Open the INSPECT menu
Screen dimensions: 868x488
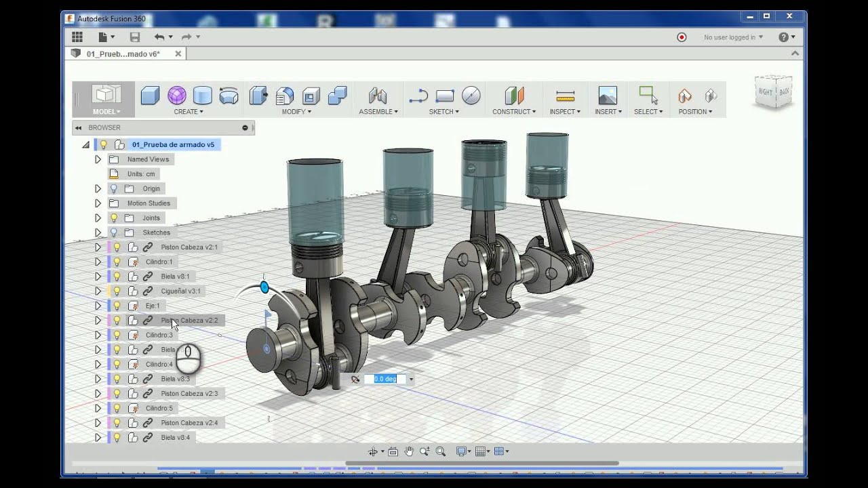coord(565,112)
